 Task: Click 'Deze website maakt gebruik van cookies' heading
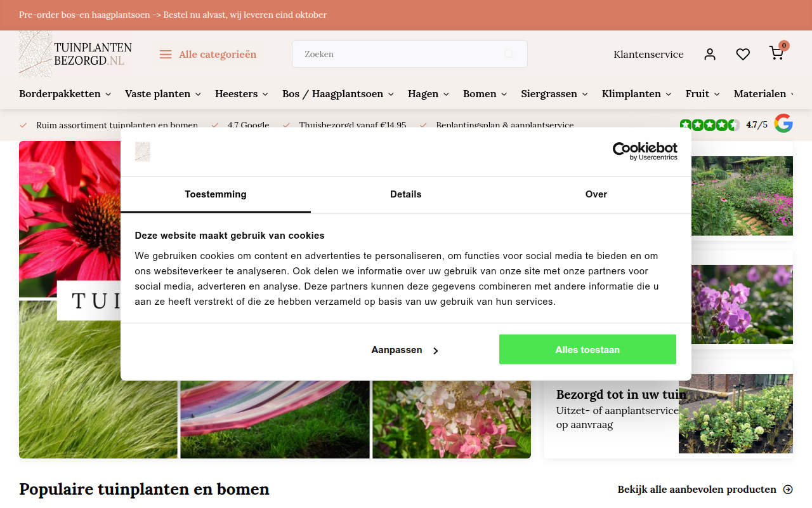tap(230, 236)
